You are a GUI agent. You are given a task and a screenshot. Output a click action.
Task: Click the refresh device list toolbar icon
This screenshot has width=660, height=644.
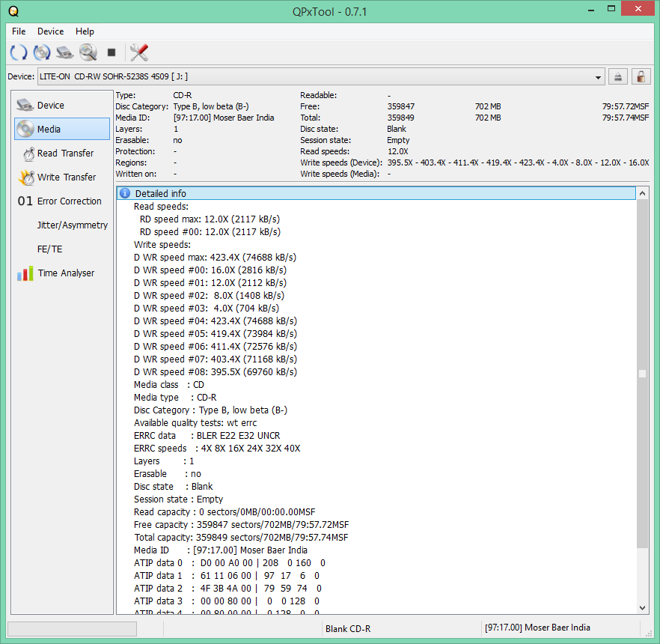tap(19, 52)
